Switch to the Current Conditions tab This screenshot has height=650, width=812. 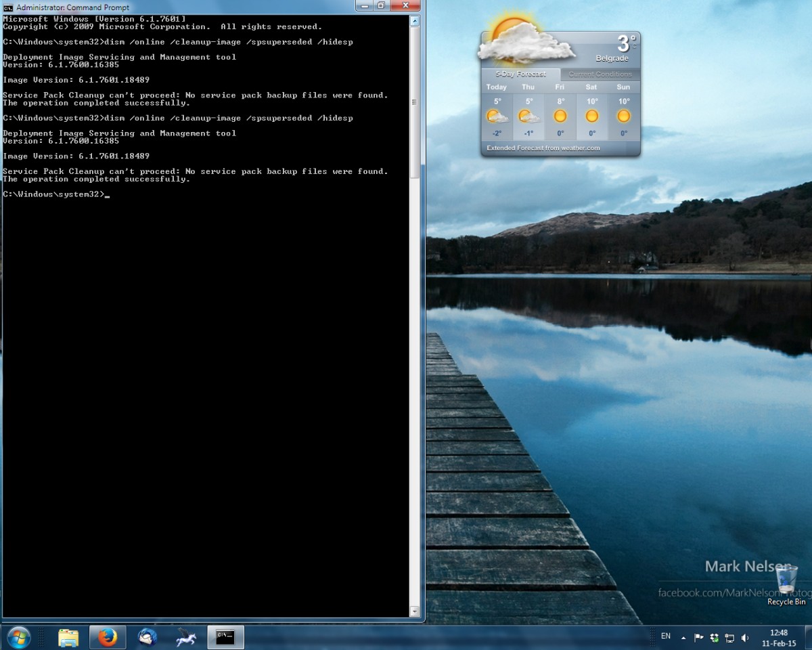click(x=600, y=74)
